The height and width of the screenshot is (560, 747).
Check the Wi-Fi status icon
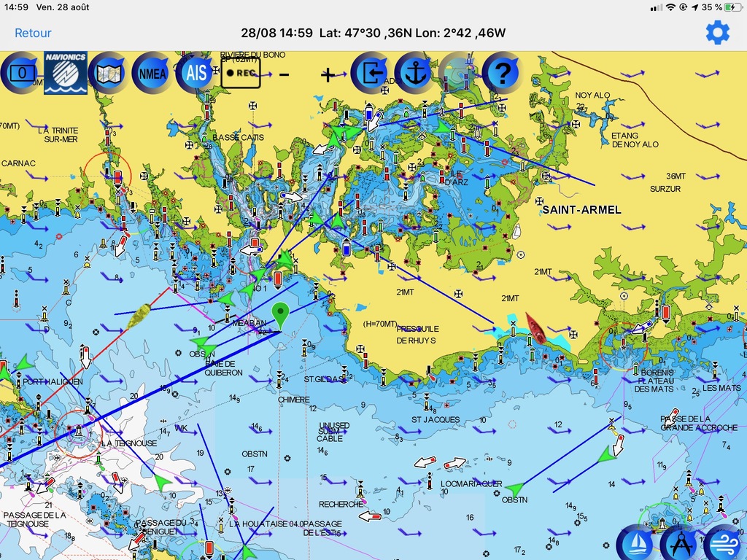tap(671, 7)
